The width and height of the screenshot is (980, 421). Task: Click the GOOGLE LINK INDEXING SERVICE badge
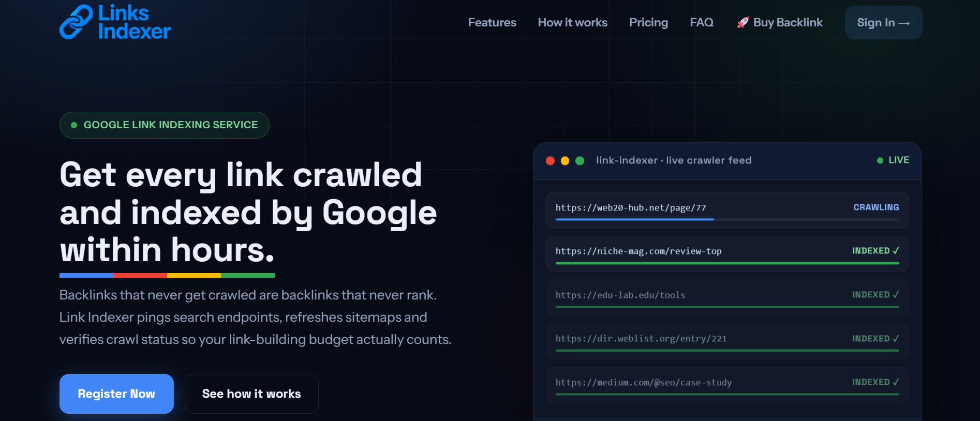[x=165, y=125]
